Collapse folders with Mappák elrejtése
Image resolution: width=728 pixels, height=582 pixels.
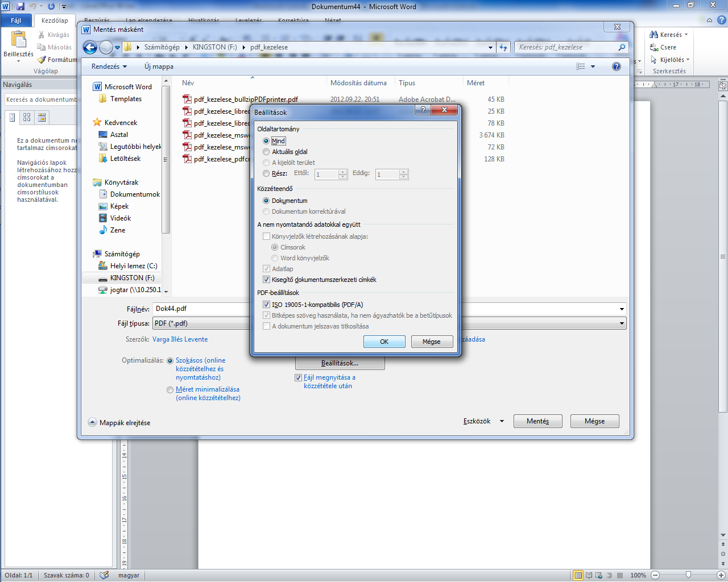click(119, 423)
